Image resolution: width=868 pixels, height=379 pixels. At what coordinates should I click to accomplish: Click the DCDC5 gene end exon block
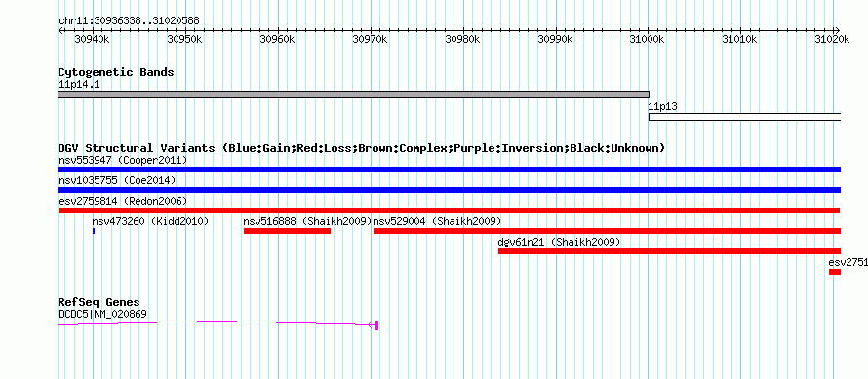pyautogui.click(x=376, y=325)
